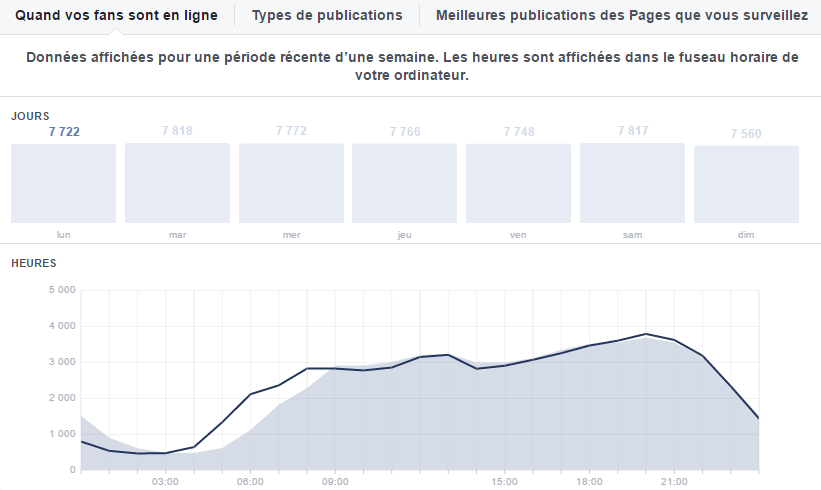Click the 7 818 fan count label
Viewport: 821px width, 490px height.
(178, 131)
